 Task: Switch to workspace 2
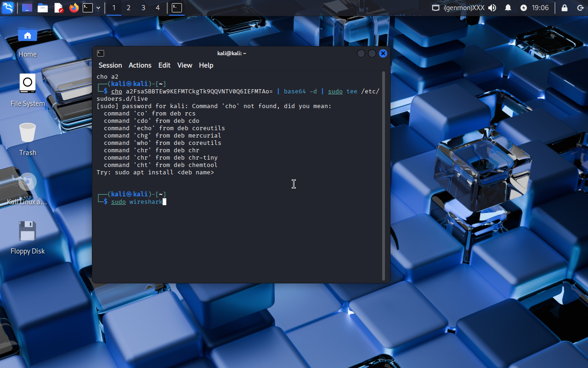(129, 8)
